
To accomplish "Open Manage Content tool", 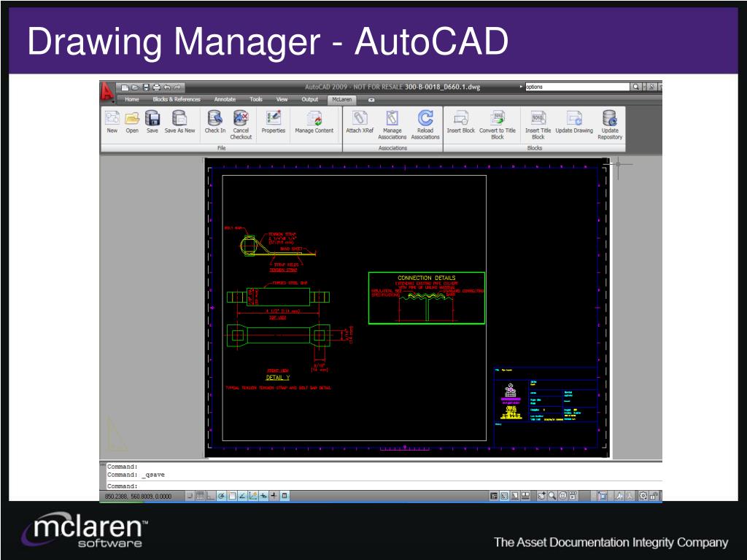I will click(x=314, y=122).
